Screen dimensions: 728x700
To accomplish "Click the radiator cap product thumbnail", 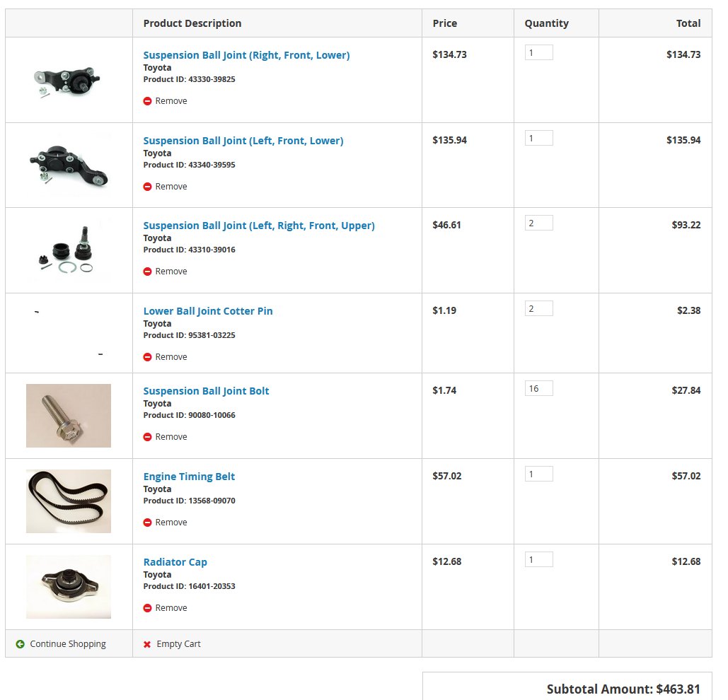I will (69, 587).
